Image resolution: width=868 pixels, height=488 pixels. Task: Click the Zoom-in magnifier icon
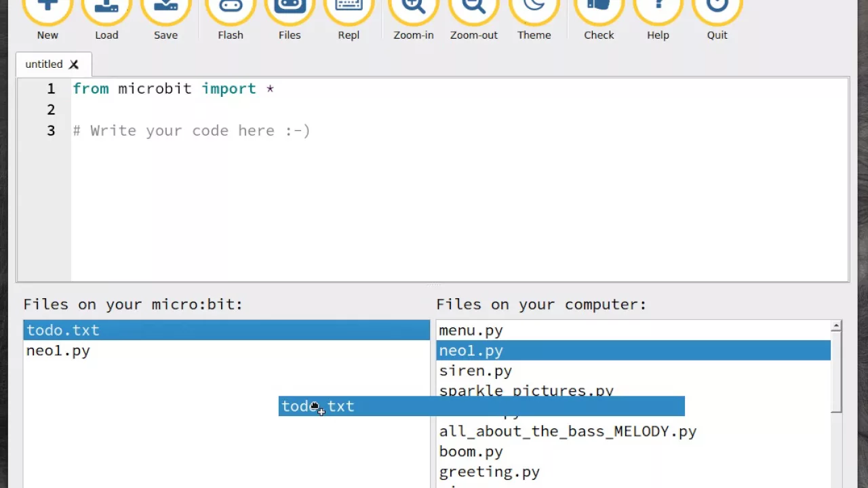[414, 12]
